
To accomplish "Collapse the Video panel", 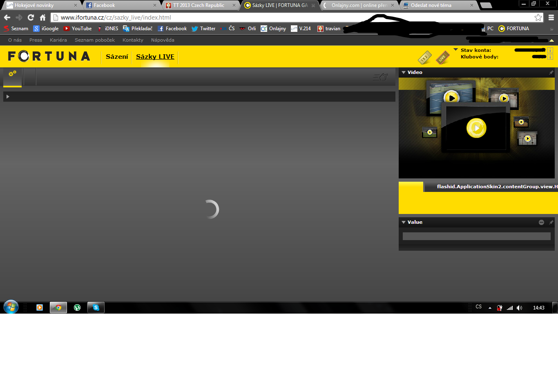I will 404,72.
